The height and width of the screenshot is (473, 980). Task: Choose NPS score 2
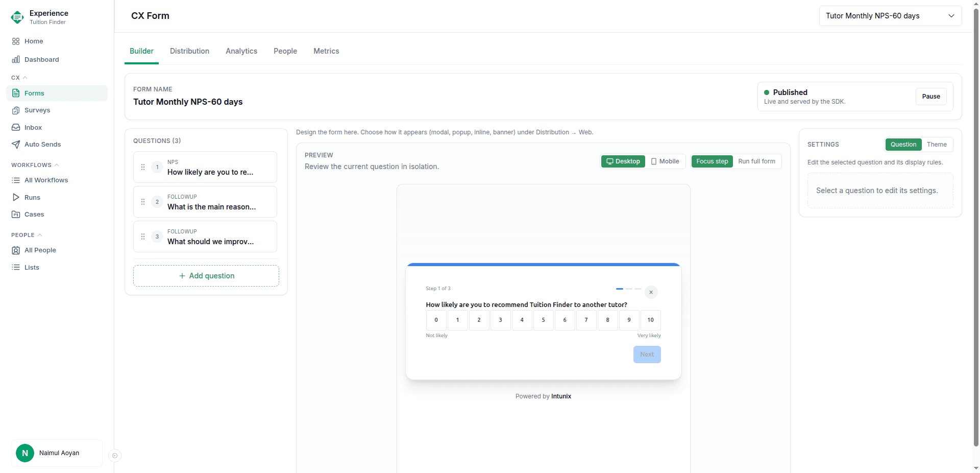pyautogui.click(x=479, y=320)
